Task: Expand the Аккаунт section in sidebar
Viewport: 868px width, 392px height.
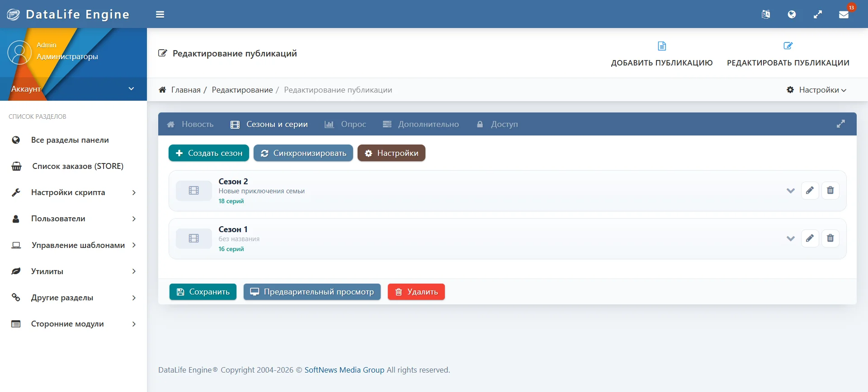Action: click(73, 89)
